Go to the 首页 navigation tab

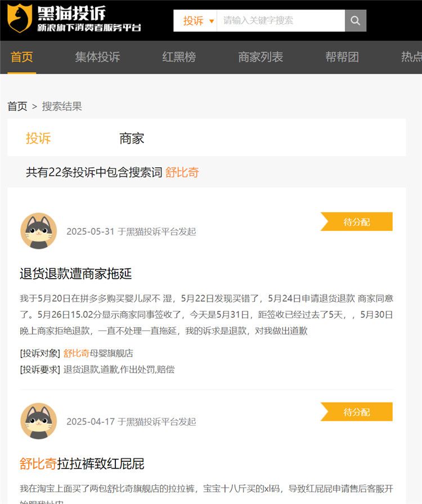pyautogui.click(x=22, y=57)
